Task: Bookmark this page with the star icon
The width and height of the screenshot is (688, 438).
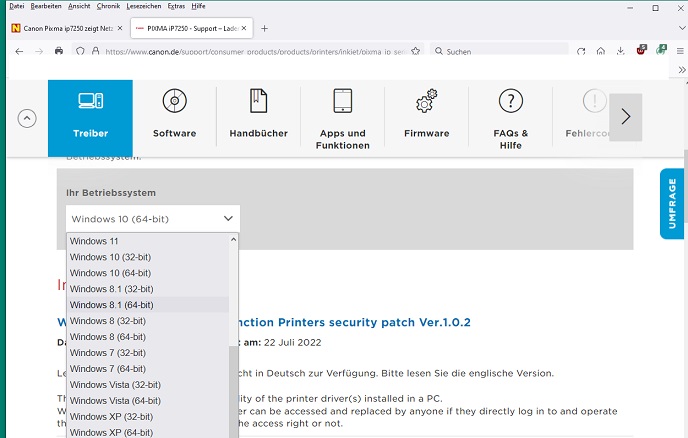Action: [x=415, y=51]
